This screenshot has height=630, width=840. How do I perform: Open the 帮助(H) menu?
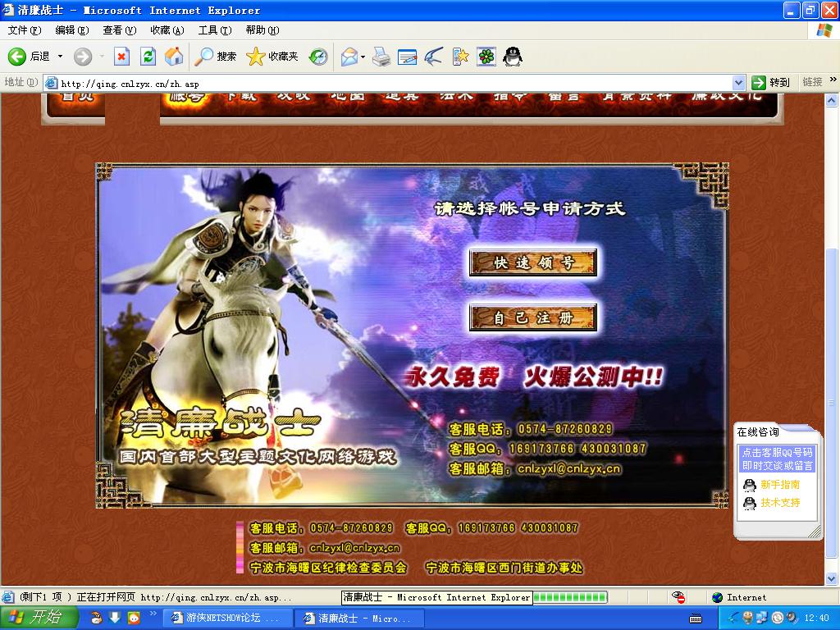coord(262,30)
